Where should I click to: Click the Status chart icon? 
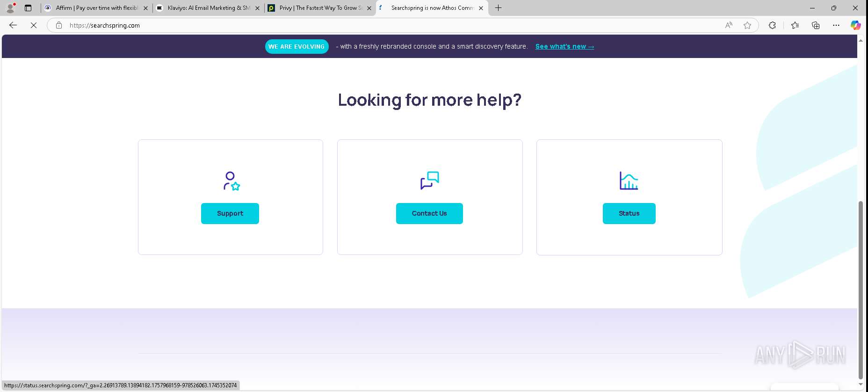click(x=629, y=181)
